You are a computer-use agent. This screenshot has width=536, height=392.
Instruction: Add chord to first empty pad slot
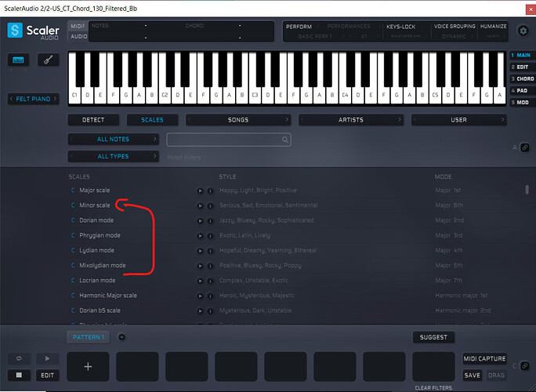(x=88, y=367)
